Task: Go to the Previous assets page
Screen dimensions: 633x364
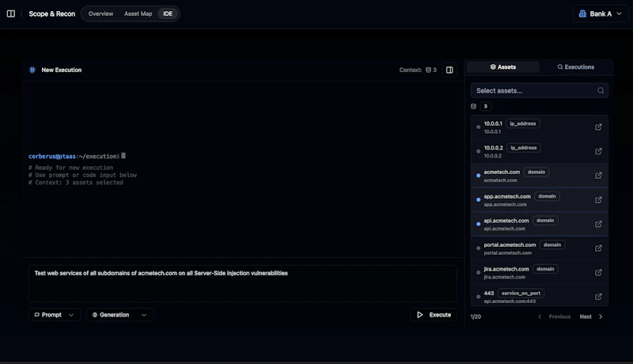Action: [x=555, y=317]
